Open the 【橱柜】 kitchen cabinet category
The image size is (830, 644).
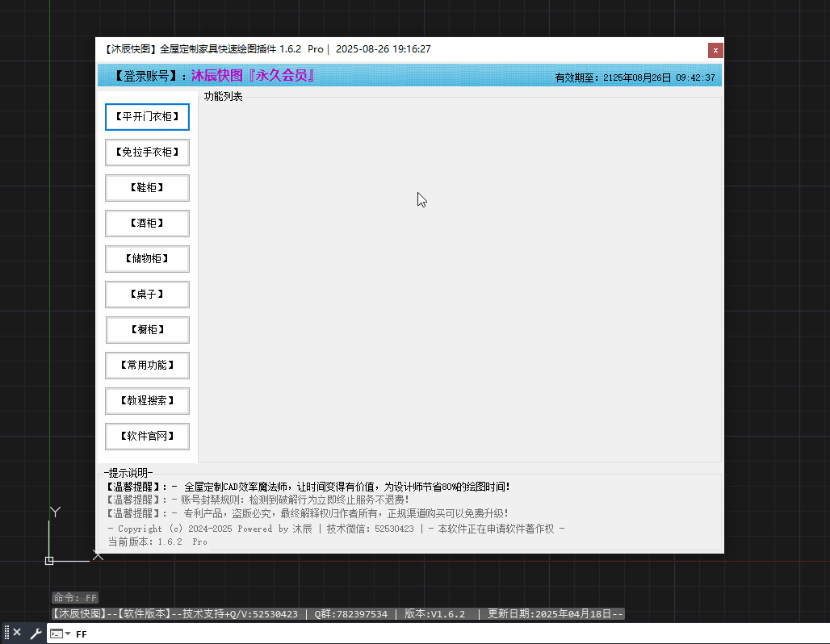click(147, 330)
